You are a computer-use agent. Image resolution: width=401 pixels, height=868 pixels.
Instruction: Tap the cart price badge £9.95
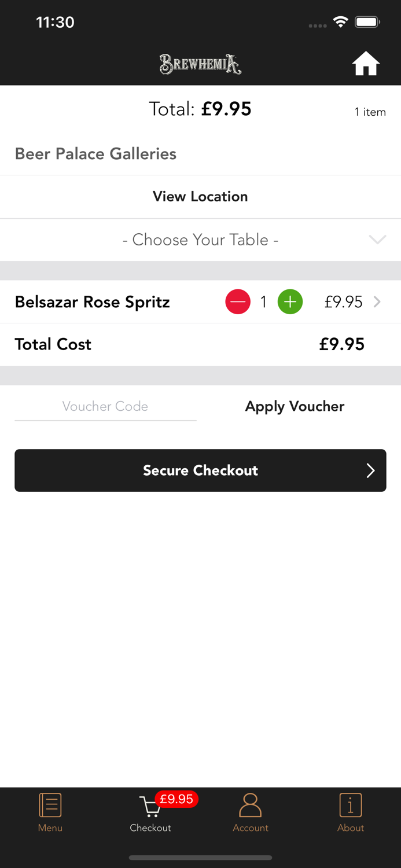point(176,799)
